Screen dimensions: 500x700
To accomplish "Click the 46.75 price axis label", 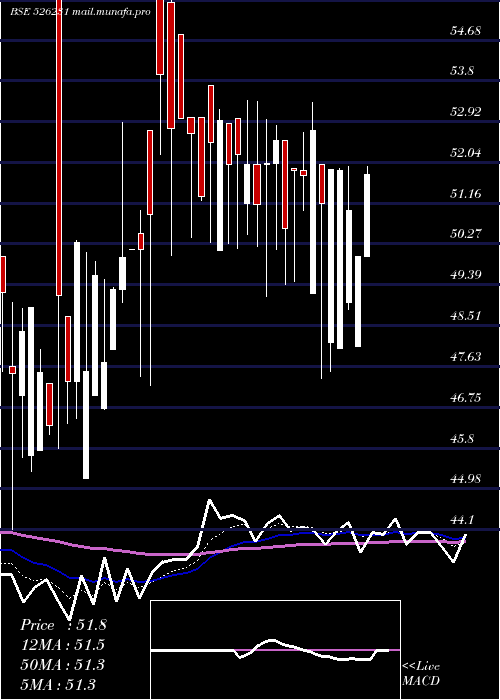I will pyautogui.click(x=466, y=397).
